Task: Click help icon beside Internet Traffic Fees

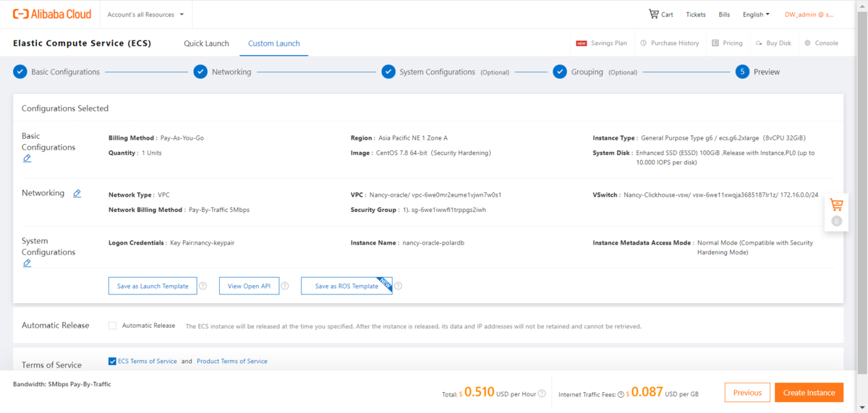Action: click(x=621, y=394)
